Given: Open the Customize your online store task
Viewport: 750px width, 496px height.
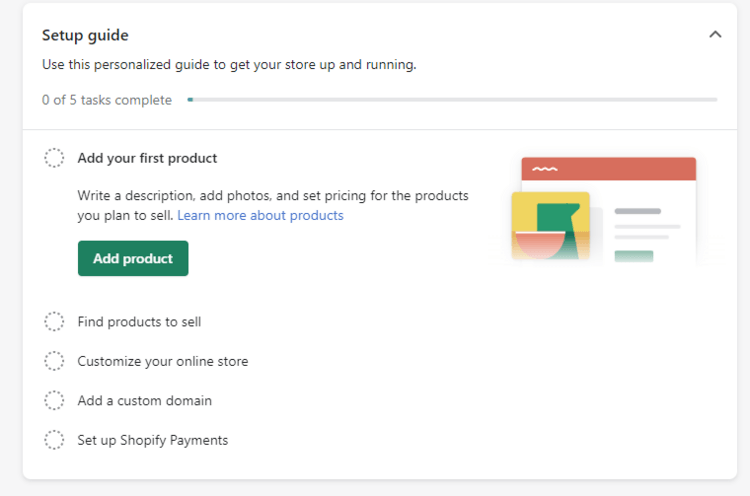Looking at the screenshot, I should (162, 361).
